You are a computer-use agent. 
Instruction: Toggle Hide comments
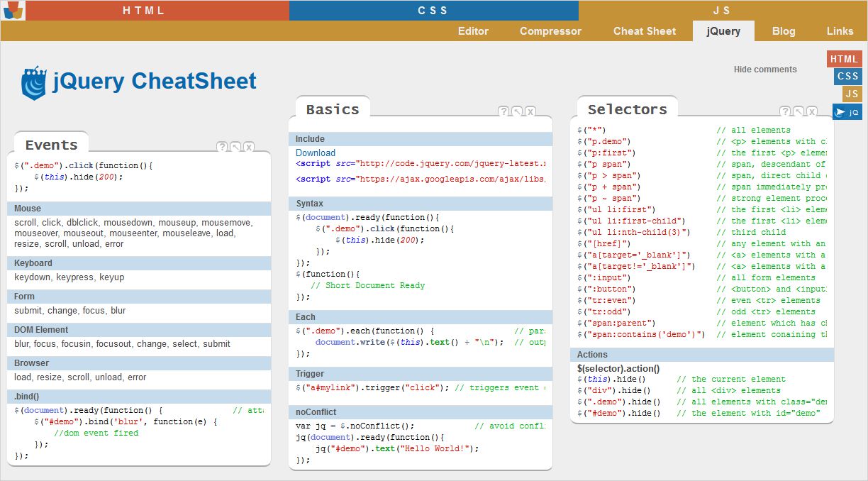pyautogui.click(x=765, y=70)
